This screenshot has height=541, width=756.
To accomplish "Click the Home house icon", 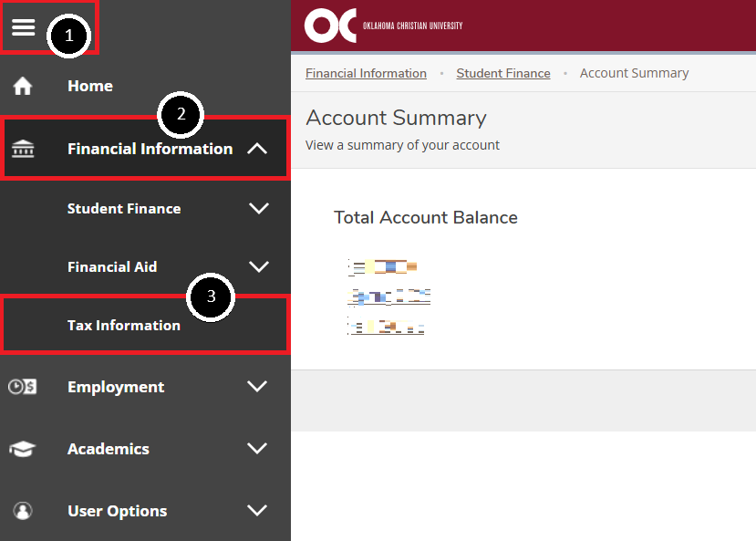I will click(23, 87).
